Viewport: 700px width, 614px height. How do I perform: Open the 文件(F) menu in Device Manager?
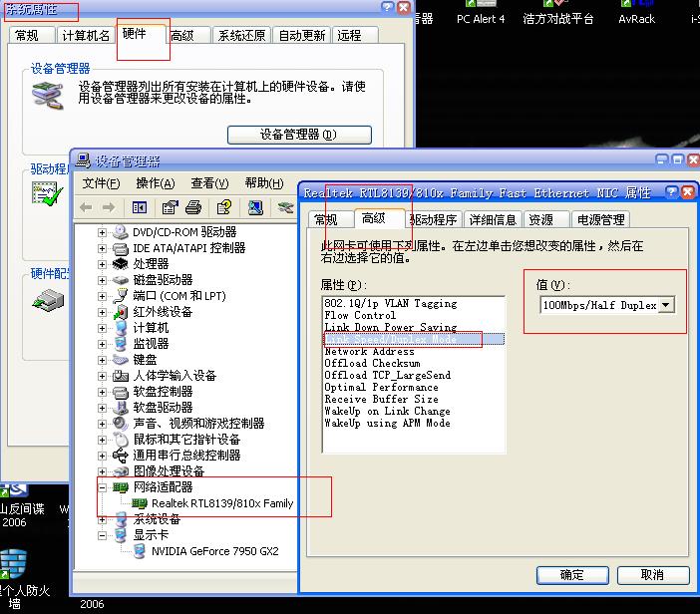101,183
